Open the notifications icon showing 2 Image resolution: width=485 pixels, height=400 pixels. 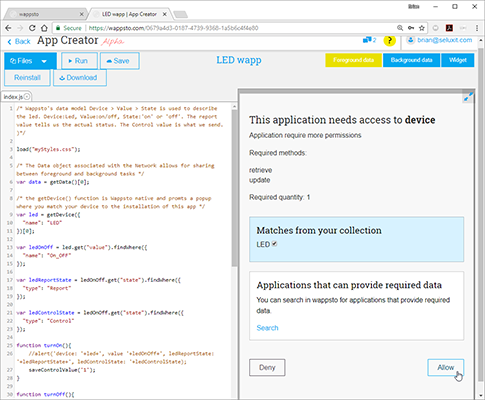click(x=369, y=40)
